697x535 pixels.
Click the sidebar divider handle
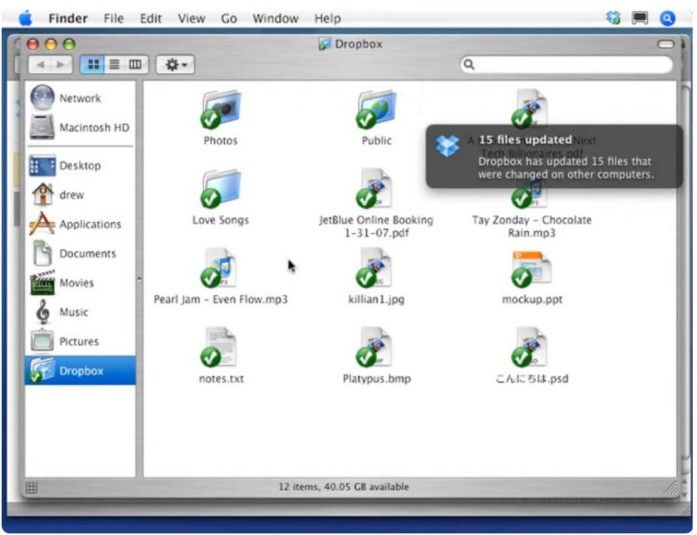(139, 280)
